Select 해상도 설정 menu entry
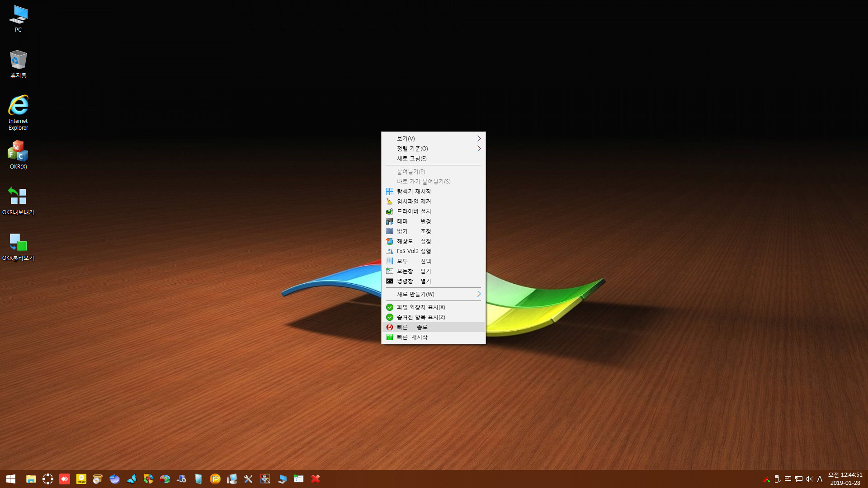 (433, 241)
